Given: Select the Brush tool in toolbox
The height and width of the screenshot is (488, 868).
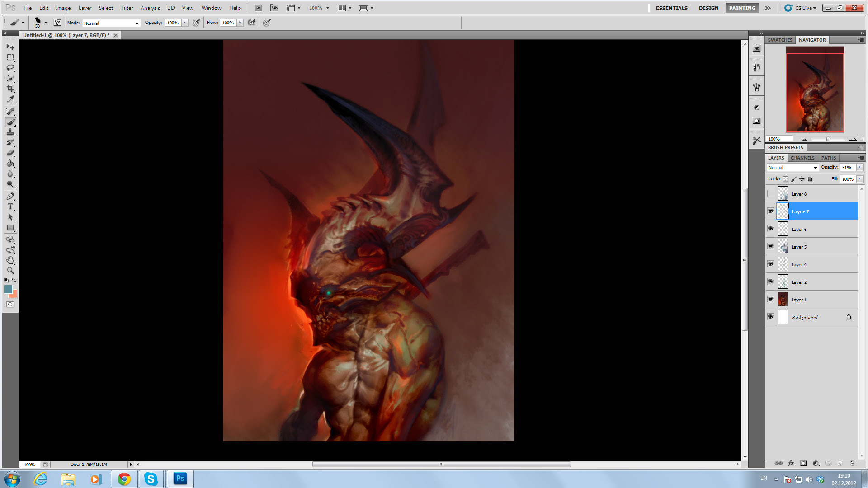Looking at the screenshot, I should pyautogui.click(x=10, y=122).
